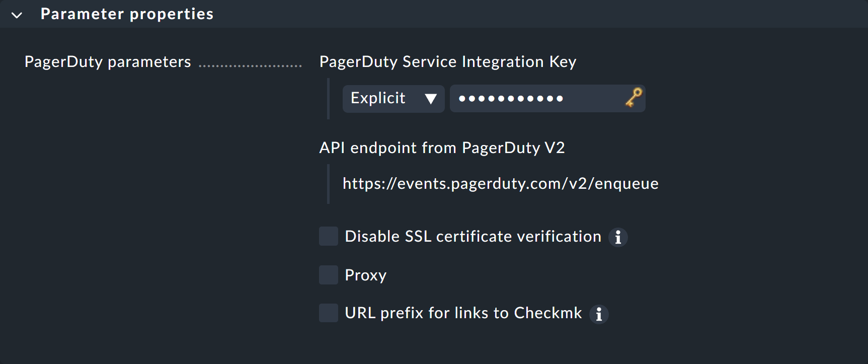Click API endpoint from PagerDuty V2 label
This screenshot has width=868, height=364.
[x=442, y=148]
